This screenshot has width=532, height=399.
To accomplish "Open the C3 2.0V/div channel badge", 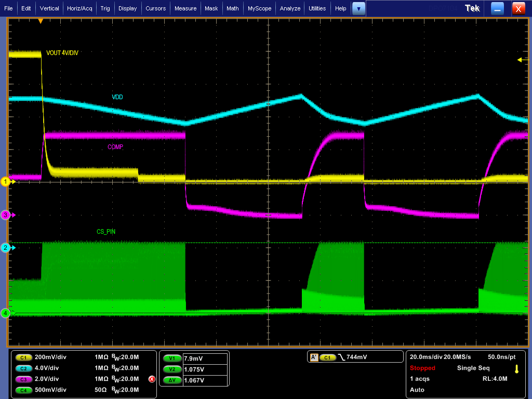I will click(x=23, y=379).
